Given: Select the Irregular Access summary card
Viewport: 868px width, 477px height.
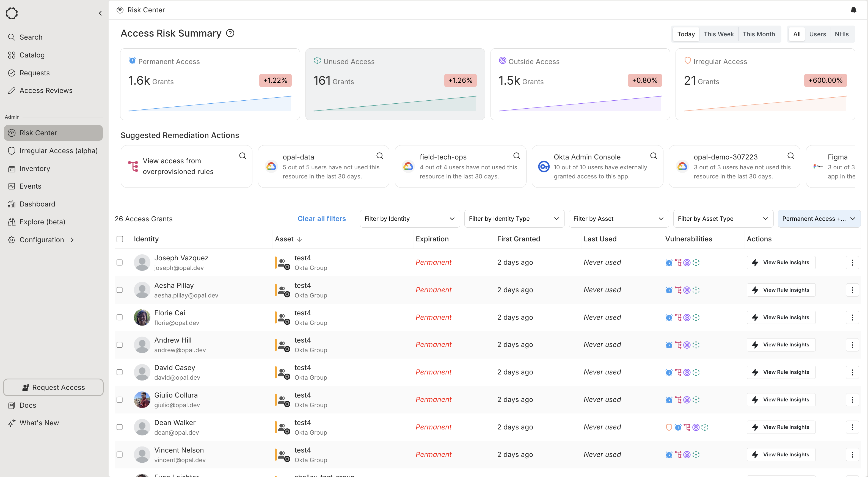Looking at the screenshot, I should [x=765, y=84].
